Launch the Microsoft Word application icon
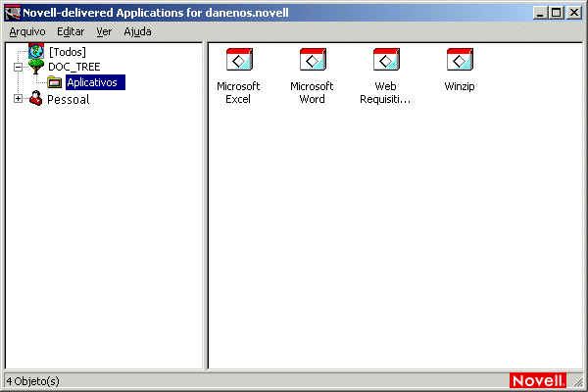The image size is (588, 392). [x=313, y=59]
